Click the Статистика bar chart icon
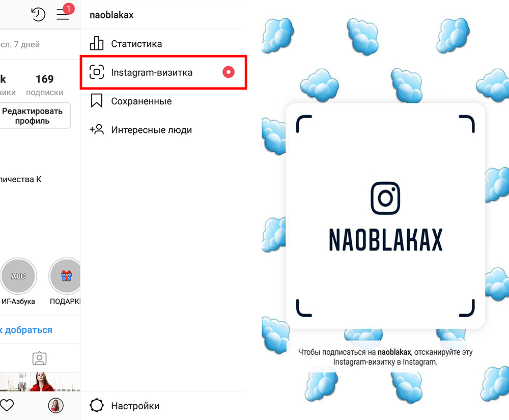 coord(96,43)
